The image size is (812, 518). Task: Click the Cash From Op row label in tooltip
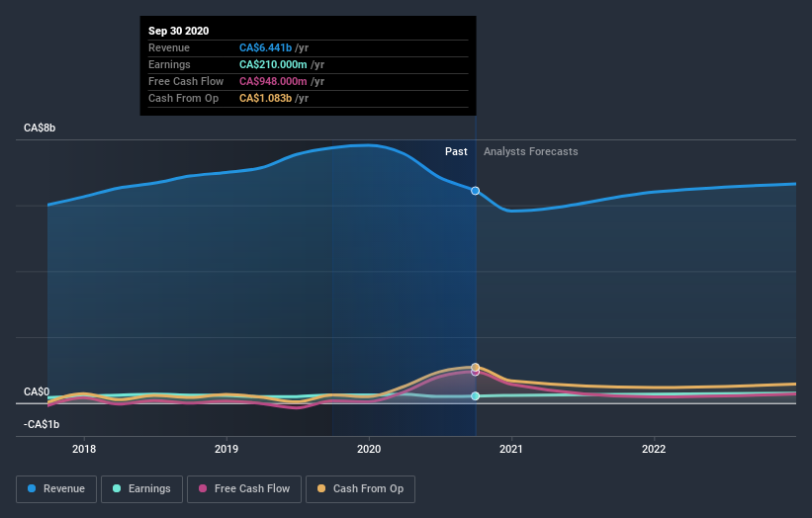(x=183, y=98)
